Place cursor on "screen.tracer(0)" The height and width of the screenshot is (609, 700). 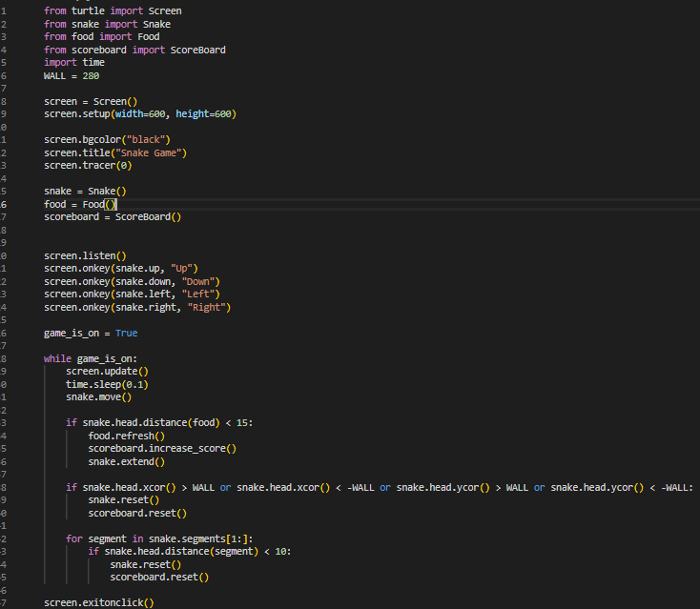[x=88, y=166]
